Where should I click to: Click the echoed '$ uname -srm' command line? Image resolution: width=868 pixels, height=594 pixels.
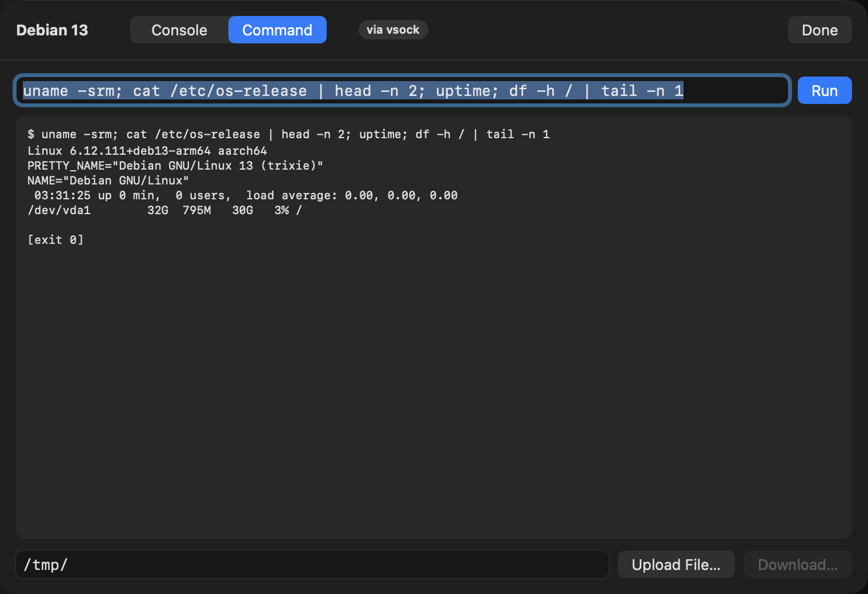(288, 134)
